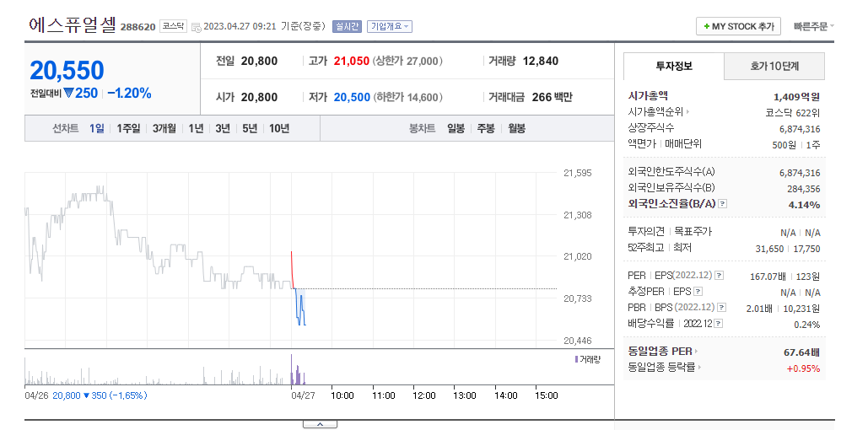Viewport: 868px width, 430px height.
Task: Click the 에스퓨얼셀 stock name heading
Action: click(x=72, y=25)
